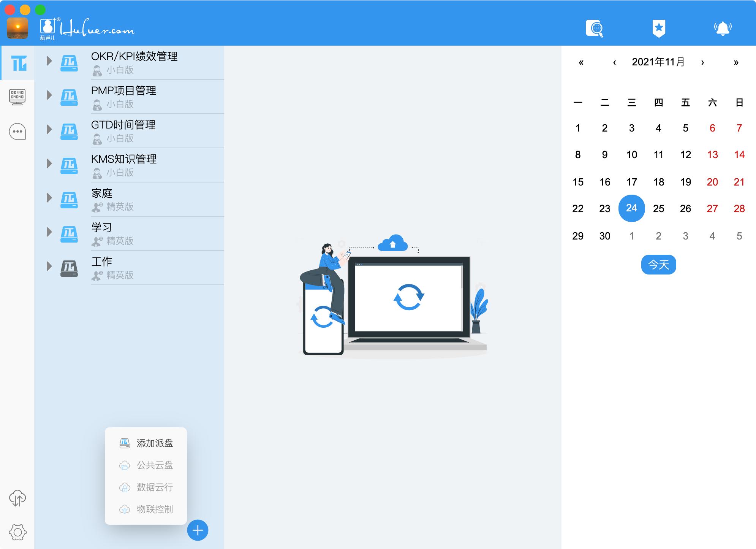This screenshot has width=756, height=549.
Task: Expand the 学习 disk entry
Action: (x=49, y=232)
